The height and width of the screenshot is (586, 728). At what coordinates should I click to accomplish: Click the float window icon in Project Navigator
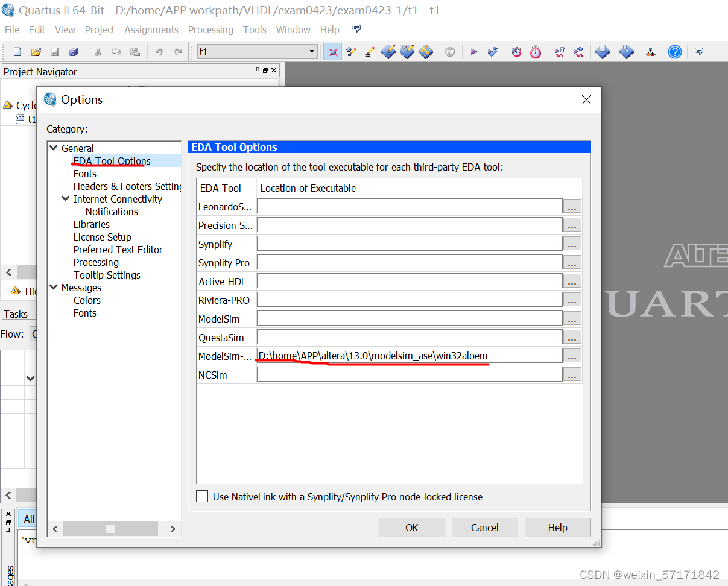coord(265,71)
